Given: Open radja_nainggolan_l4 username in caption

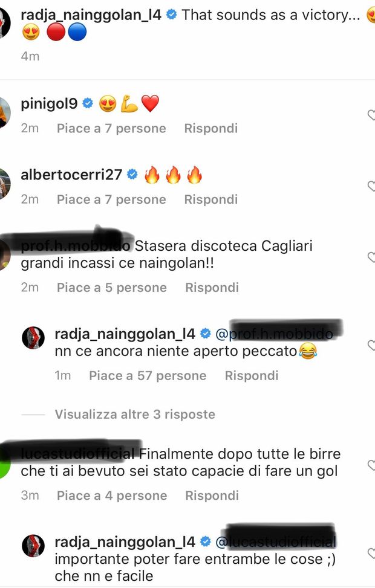Looking at the screenshot, I should point(91,15).
